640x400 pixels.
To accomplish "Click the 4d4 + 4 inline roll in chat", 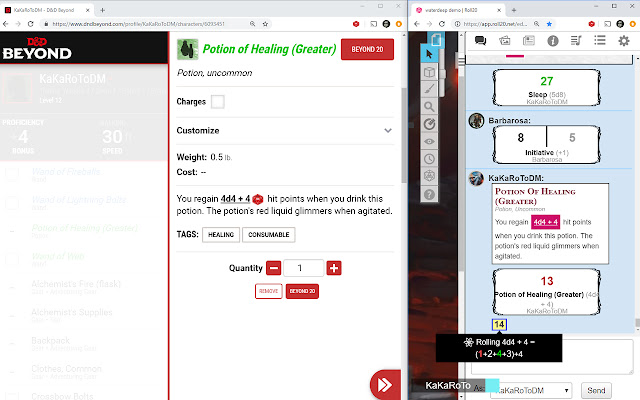I will coord(545,222).
